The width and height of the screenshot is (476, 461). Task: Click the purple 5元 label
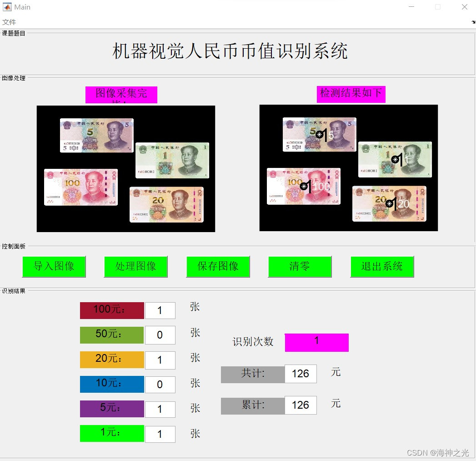pos(112,409)
